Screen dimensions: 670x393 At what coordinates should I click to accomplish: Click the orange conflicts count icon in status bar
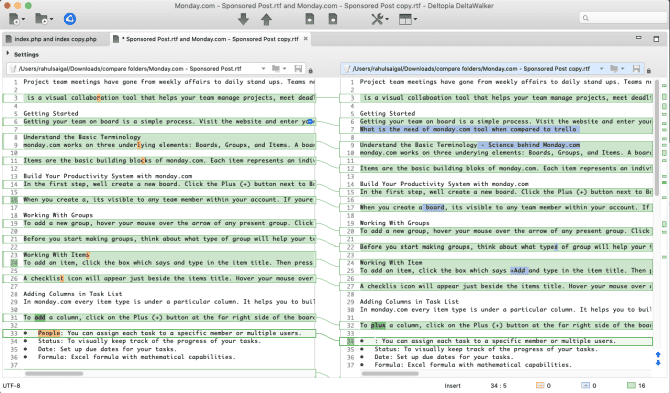(540, 385)
